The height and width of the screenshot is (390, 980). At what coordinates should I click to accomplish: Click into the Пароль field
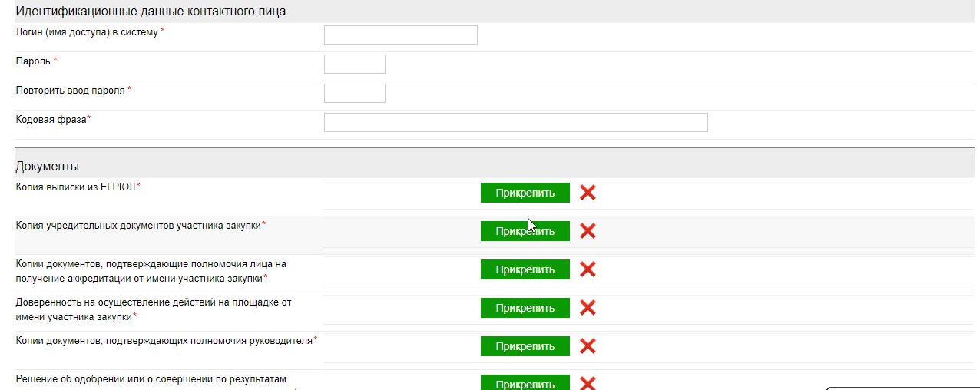click(354, 64)
